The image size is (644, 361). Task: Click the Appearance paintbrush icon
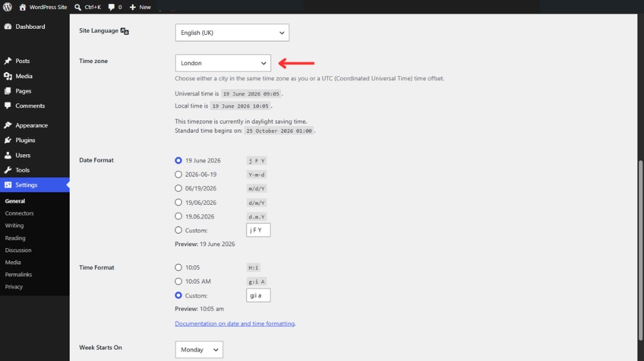(8, 125)
